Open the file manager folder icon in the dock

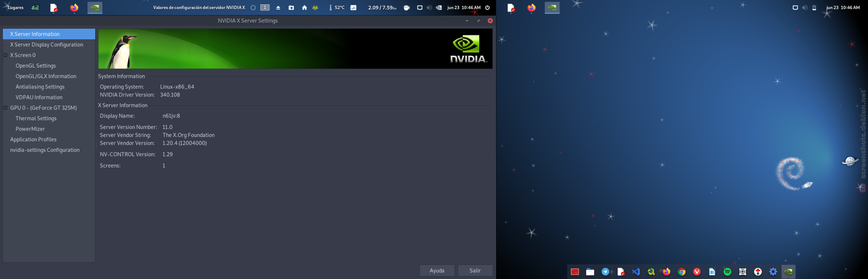(590, 272)
